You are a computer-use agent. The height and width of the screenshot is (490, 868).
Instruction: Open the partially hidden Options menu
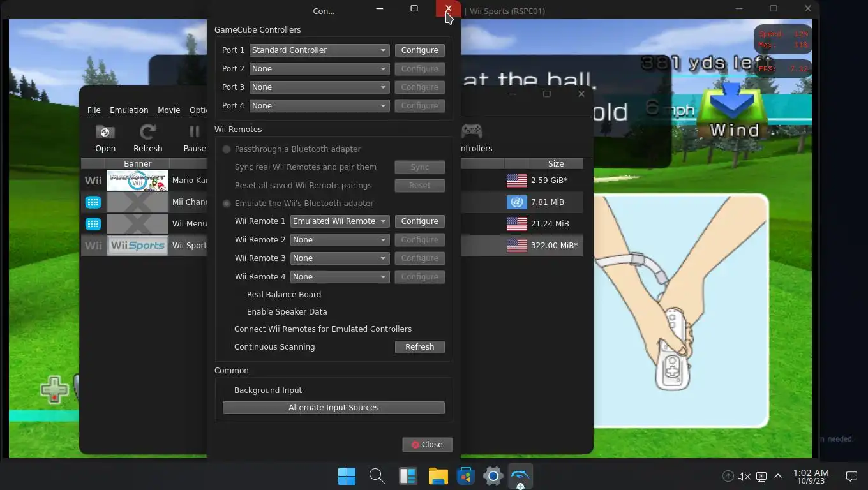click(198, 110)
